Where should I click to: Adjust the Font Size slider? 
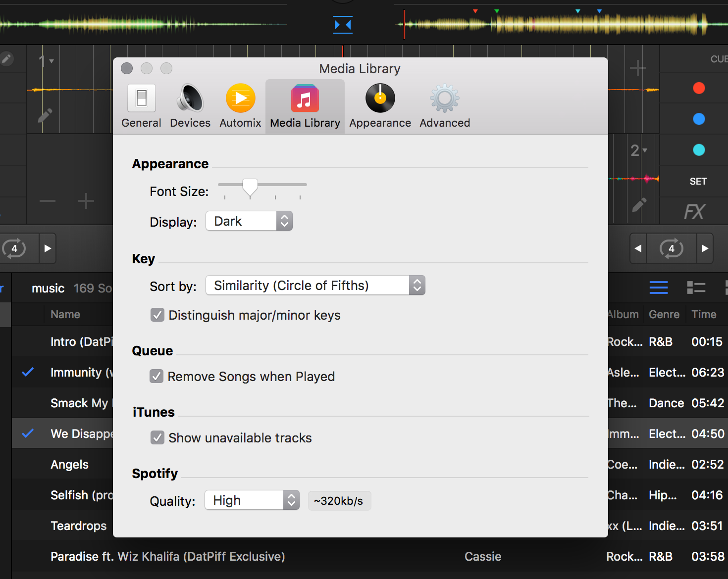(x=250, y=188)
